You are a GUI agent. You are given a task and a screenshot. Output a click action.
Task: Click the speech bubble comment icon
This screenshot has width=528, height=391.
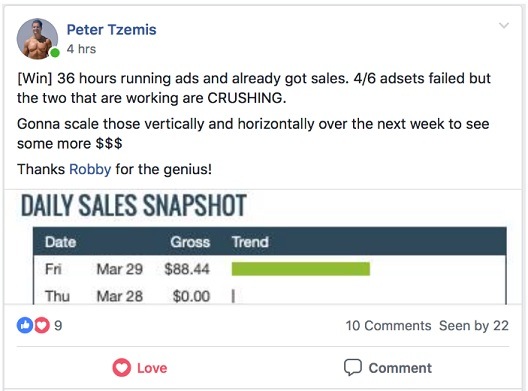[353, 367]
